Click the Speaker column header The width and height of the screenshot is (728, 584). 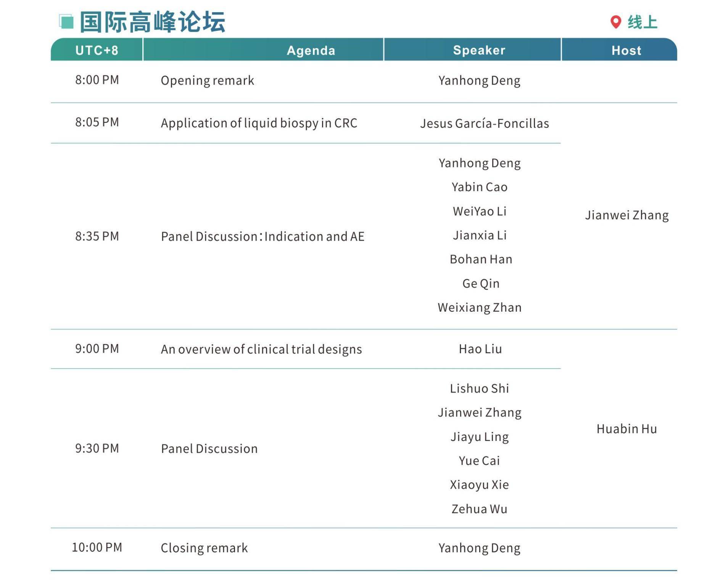pos(479,50)
